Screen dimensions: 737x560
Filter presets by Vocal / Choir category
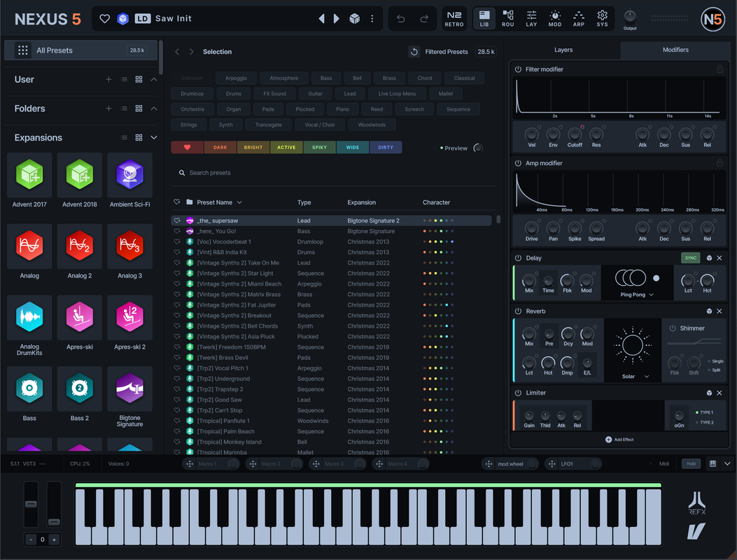click(x=320, y=125)
